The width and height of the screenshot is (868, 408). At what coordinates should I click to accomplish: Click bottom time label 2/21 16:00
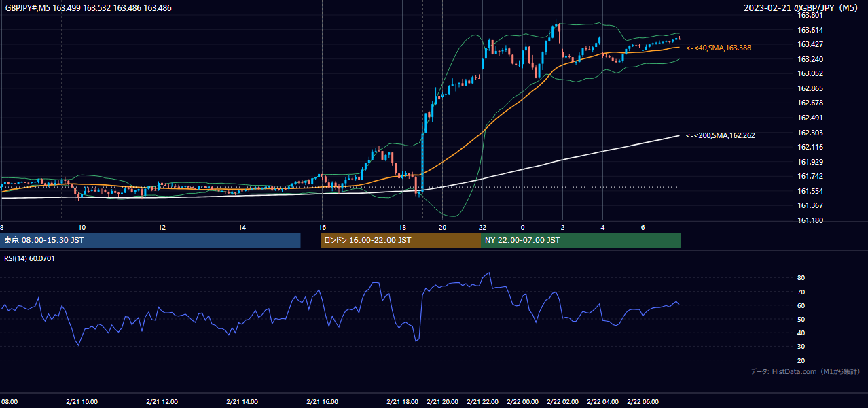click(x=322, y=401)
